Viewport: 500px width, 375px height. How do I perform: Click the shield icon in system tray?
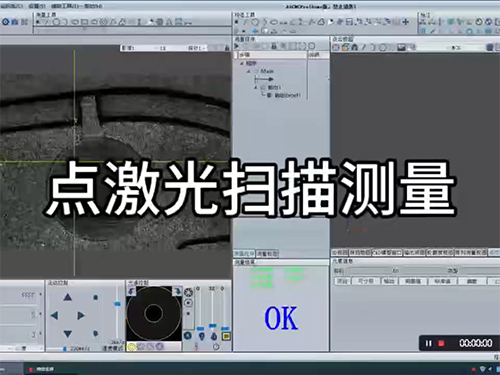pyautogui.click(x=482, y=369)
